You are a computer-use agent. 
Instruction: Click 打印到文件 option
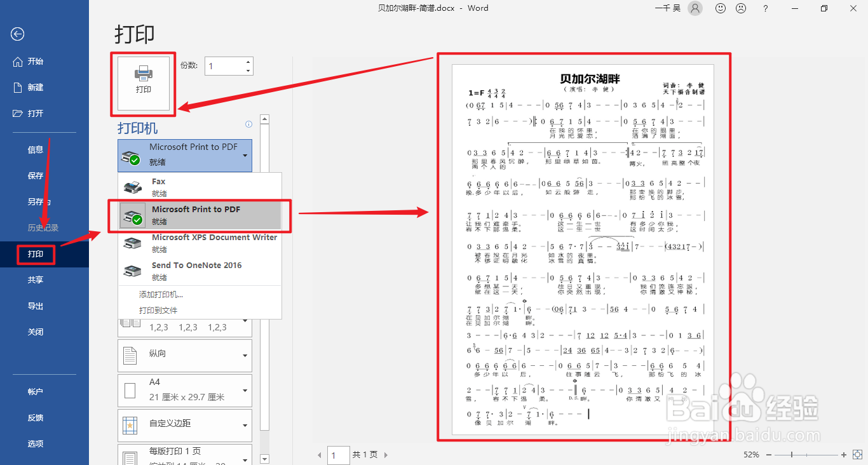click(x=158, y=311)
